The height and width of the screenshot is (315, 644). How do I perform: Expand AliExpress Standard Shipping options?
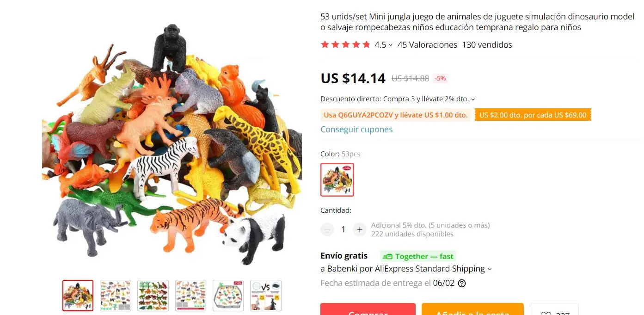pyautogui.click(x=490, y=269)
